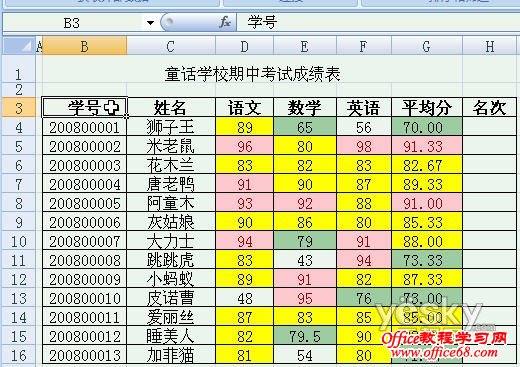
Task: Click student ID cell 200800010
Action: tap(85, 298)
